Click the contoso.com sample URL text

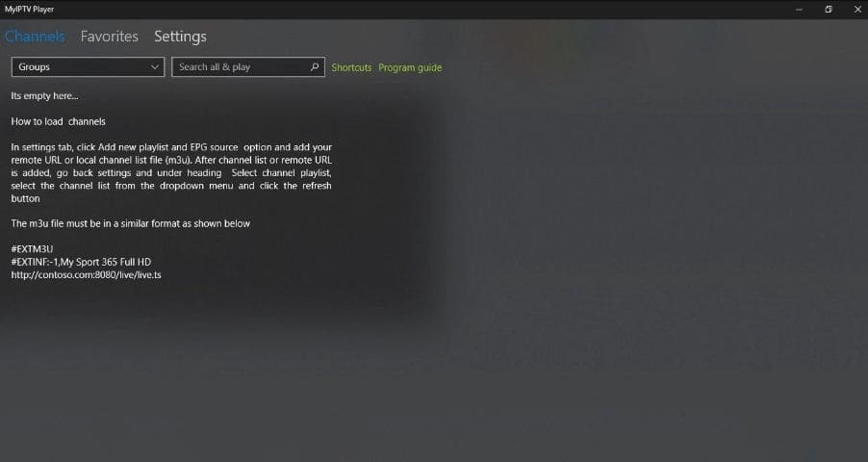(x=87, y=274)
